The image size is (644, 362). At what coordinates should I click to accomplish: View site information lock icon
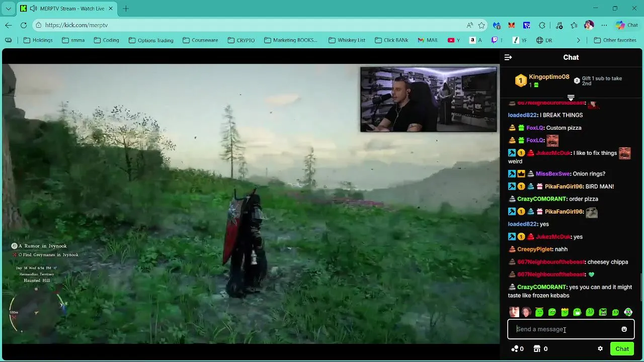point(39,25)
